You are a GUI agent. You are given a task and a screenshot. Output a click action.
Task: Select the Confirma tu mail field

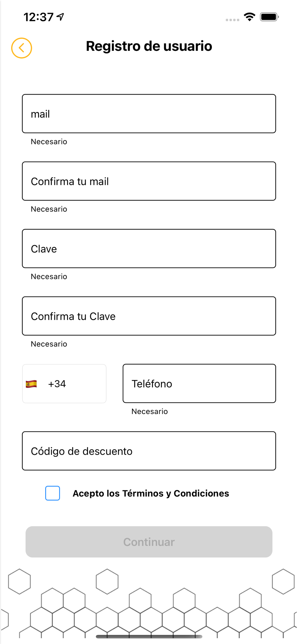click(x=149, y=181)
